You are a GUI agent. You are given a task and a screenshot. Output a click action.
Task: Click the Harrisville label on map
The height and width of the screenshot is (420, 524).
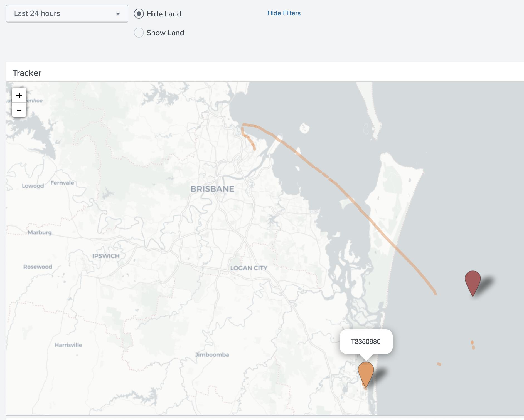[68, 345]
